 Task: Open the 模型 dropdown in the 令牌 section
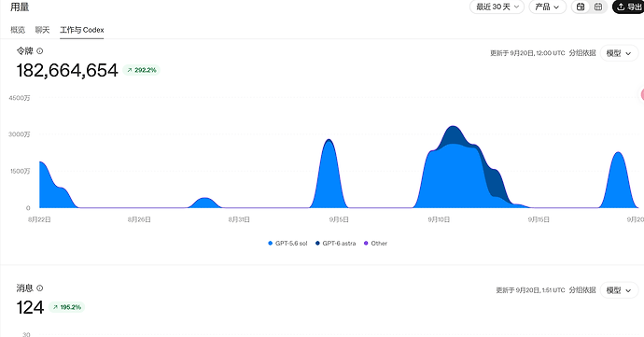click(619, 53)
